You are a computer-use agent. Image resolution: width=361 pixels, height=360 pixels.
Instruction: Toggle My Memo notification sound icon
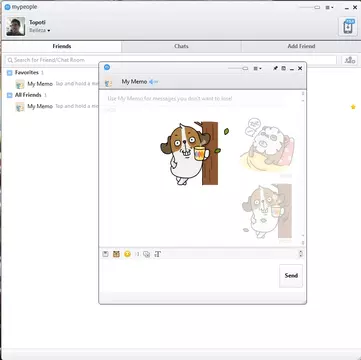click(153, 82)
